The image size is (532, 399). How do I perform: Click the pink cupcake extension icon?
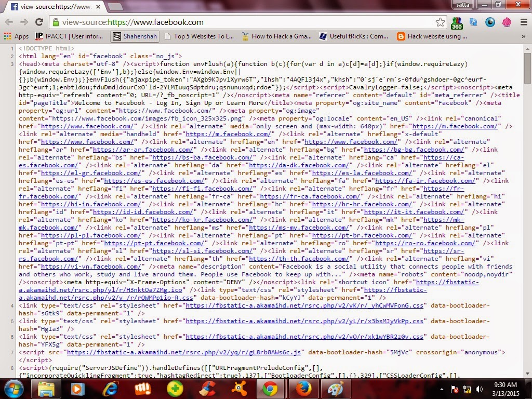tap(507, 22)
